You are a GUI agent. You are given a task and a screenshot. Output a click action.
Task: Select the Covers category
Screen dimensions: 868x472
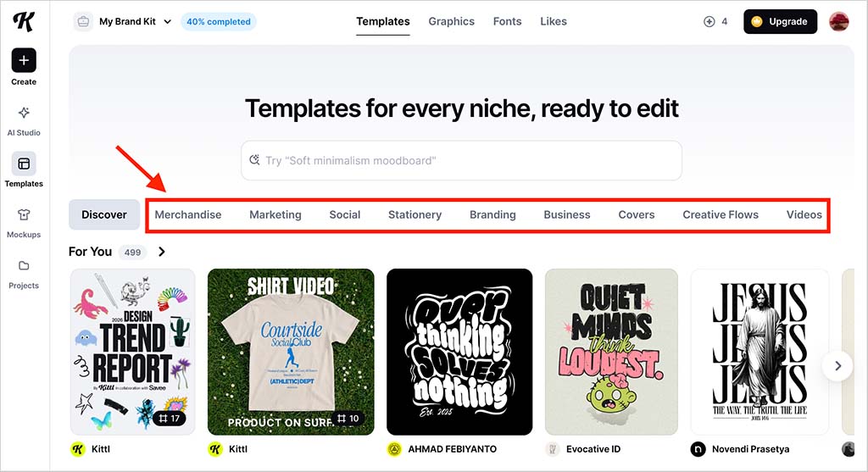[x=636, y=214]
